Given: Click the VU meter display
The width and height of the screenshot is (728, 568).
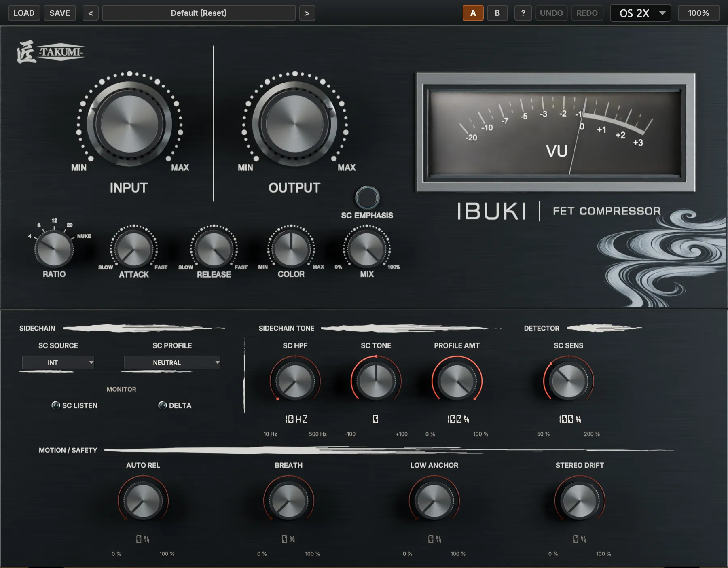Looking at the screenshot, I should (556, 132).
